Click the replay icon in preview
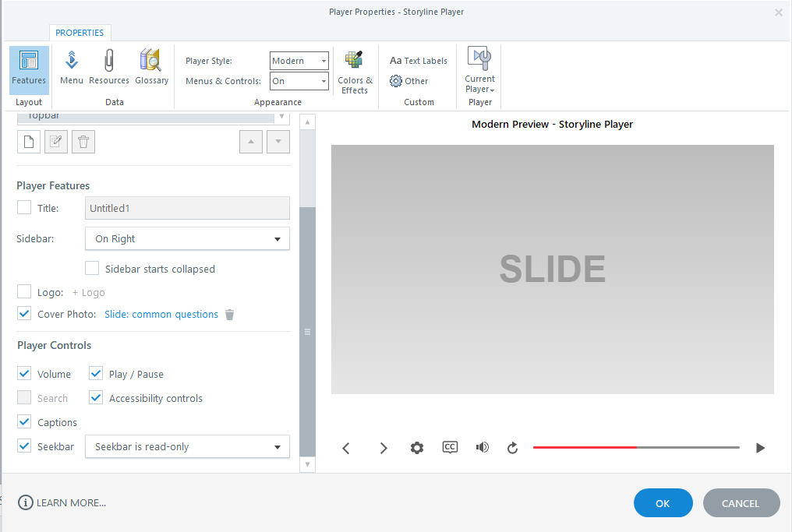 tap(512, 448)
